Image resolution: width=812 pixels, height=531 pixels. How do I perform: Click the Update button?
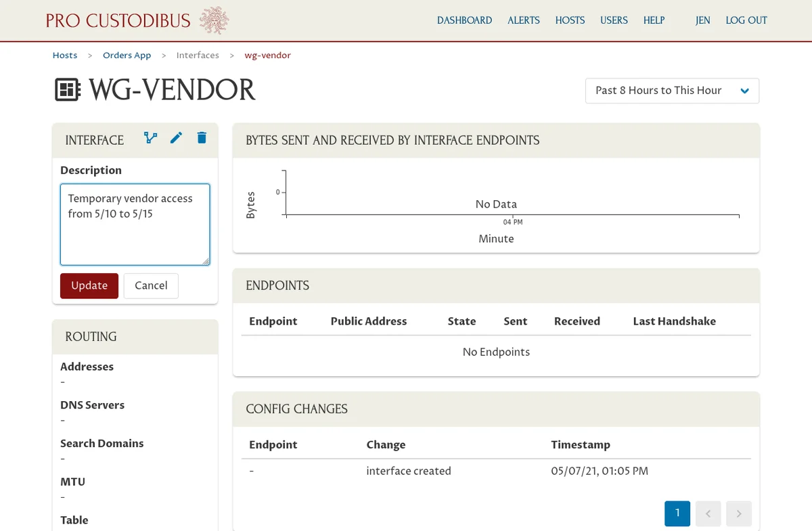coord(89,285)
